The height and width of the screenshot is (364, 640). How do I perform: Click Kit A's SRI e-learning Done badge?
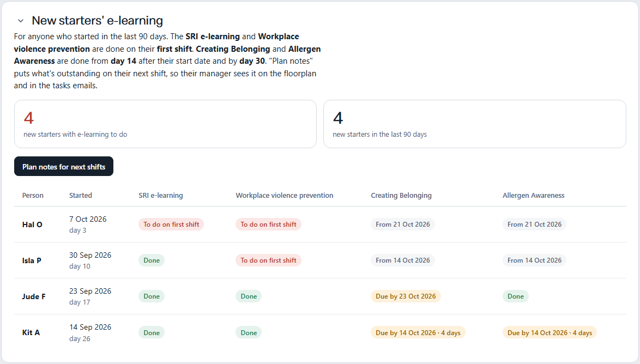click(152, 332)
